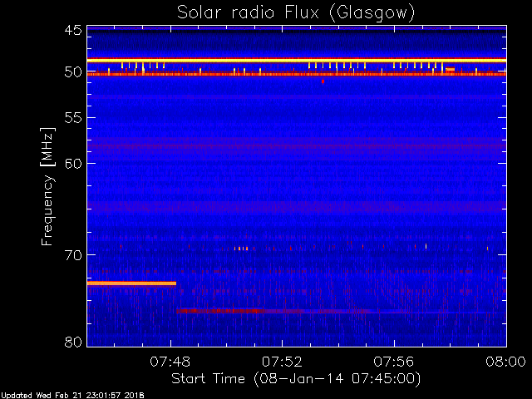This screenshot has width=532, height=399.
Task: Click the 07:56 time axis label
Action: [x=394, y=362]
